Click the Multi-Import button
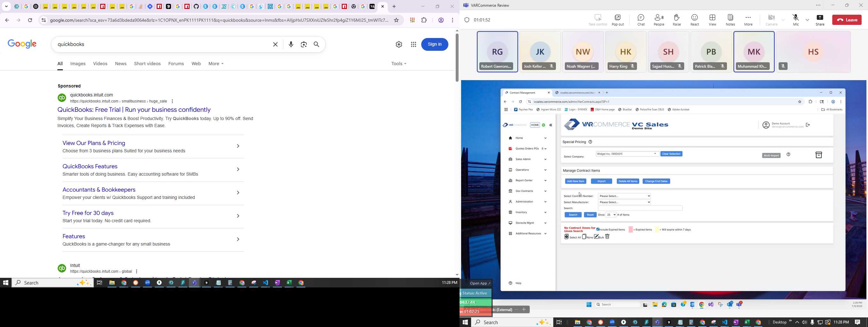The image size is (868, 327). coord(771,156)
